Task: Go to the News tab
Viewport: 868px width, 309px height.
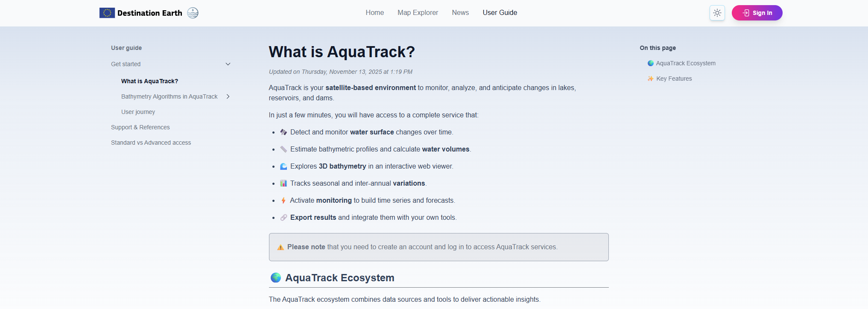Action: coord(460,13)
